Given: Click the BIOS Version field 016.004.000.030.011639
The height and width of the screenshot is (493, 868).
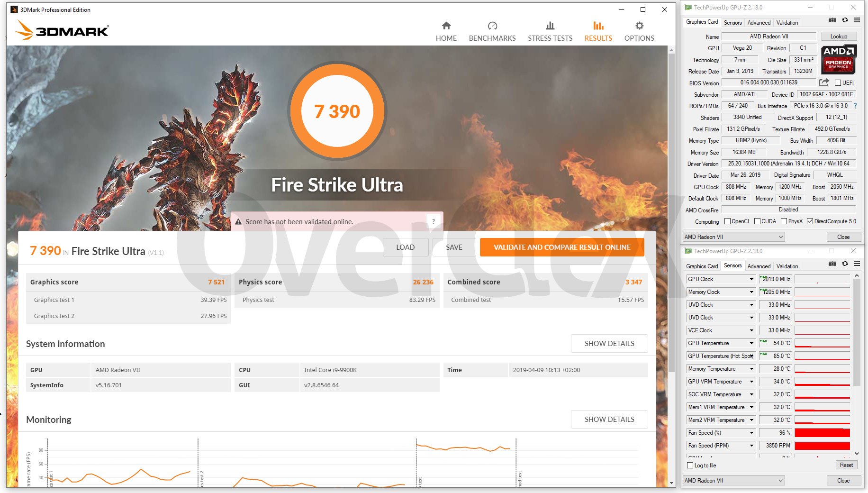Looking at the screenshot, I should [769, 82].
